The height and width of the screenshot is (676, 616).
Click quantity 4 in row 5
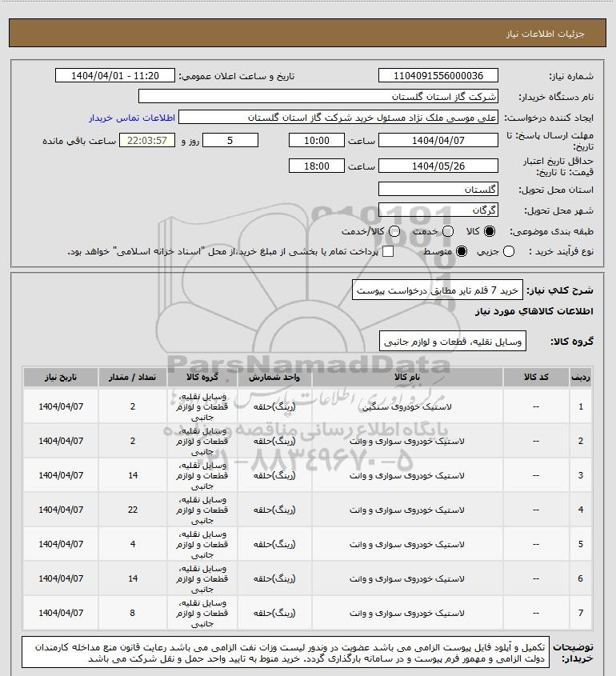tap(132, 545)
